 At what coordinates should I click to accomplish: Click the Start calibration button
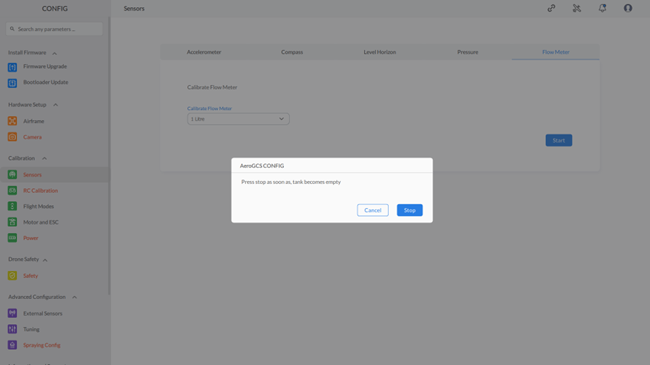(559, 140)
